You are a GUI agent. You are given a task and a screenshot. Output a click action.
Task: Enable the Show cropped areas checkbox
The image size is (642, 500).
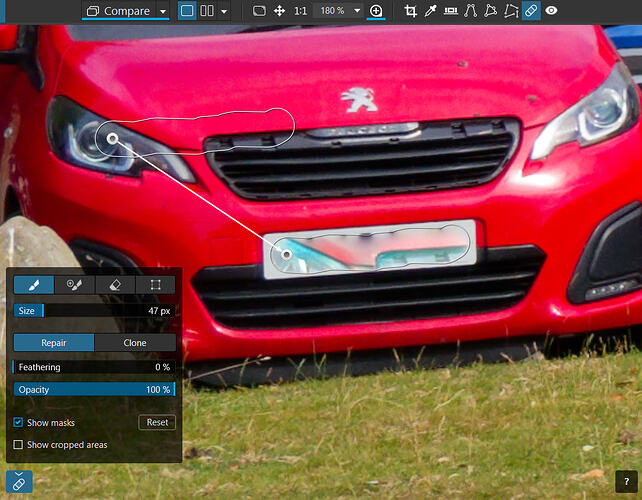[x=18, y=444]
